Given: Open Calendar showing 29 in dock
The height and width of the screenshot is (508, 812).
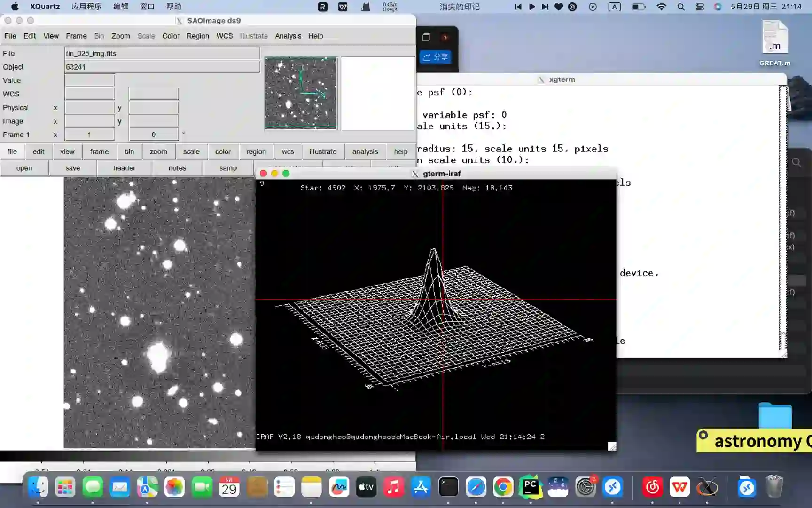Looking at the screenshot, I should (x=229, y=487).
